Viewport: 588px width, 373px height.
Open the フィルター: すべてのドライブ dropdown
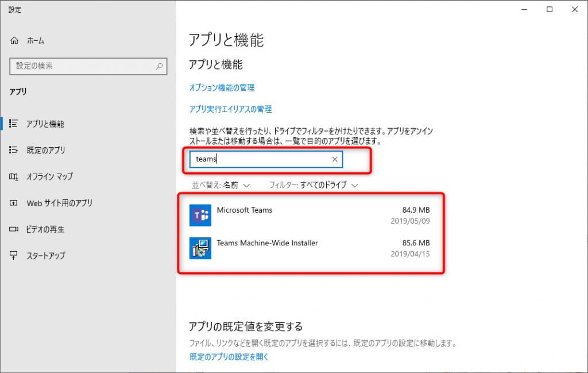tap(314, 185)
